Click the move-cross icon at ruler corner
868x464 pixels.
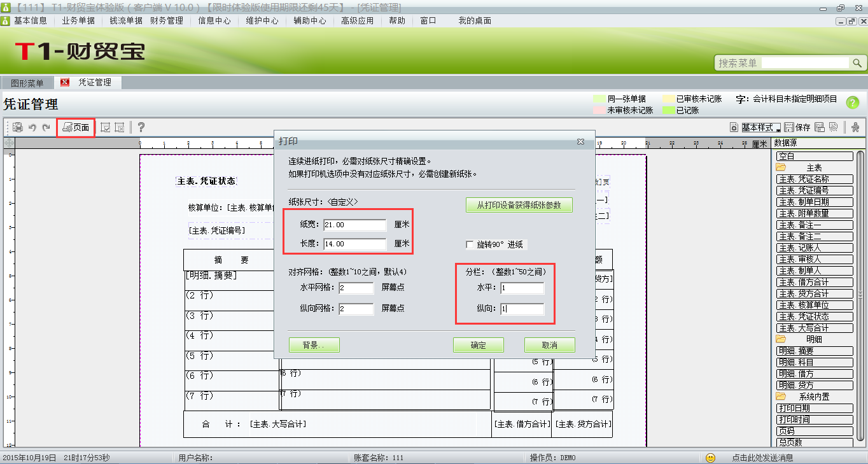tap(9, 143)
